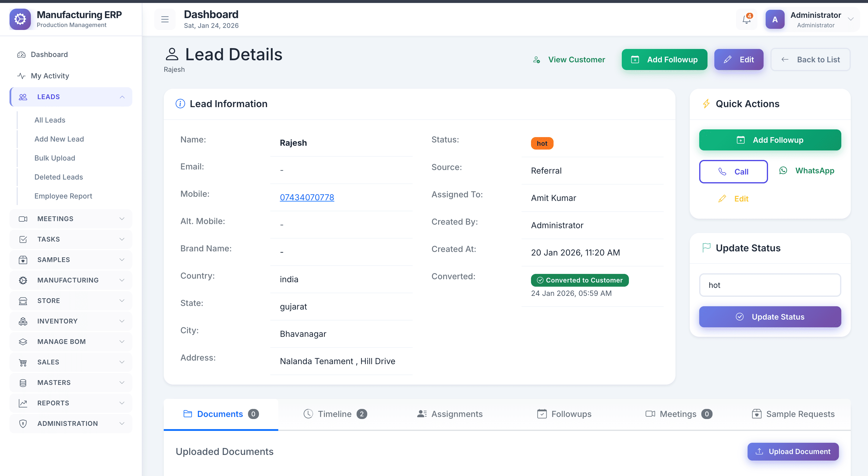This screenshot has height=476, width=868.
Task: Click the Back to List button
Action: [x=810, y=60]
